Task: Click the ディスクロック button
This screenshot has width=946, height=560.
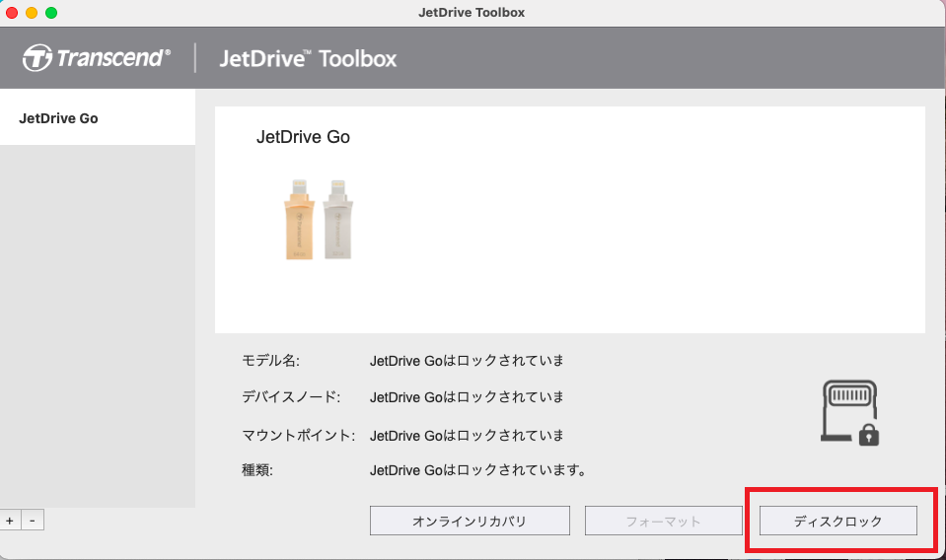Action: point(838,521)
